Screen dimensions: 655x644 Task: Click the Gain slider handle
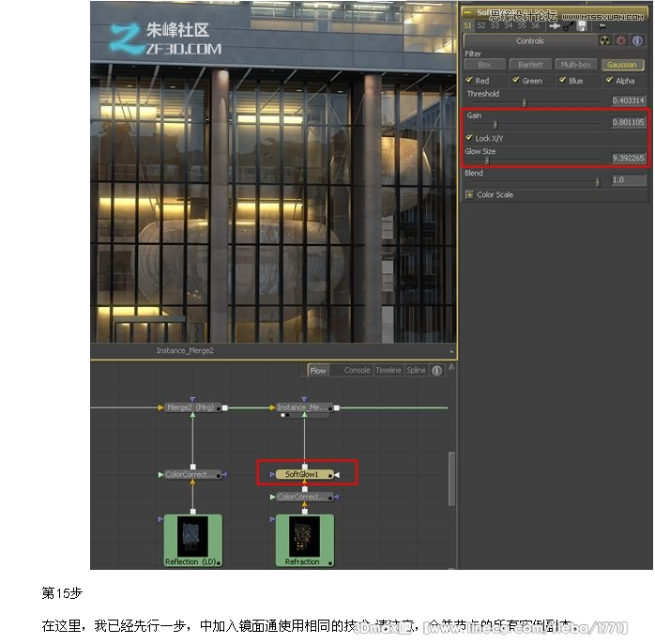pos(495,125)
